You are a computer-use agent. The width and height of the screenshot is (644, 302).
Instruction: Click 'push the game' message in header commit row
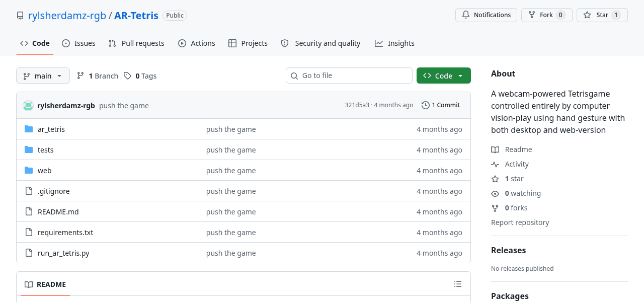click(124, 106)
